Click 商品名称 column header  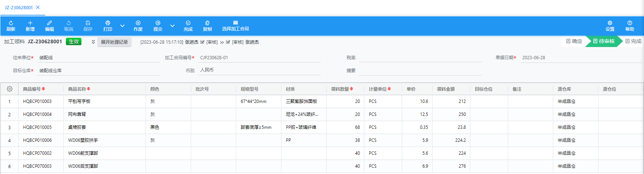tap(104, 89)
